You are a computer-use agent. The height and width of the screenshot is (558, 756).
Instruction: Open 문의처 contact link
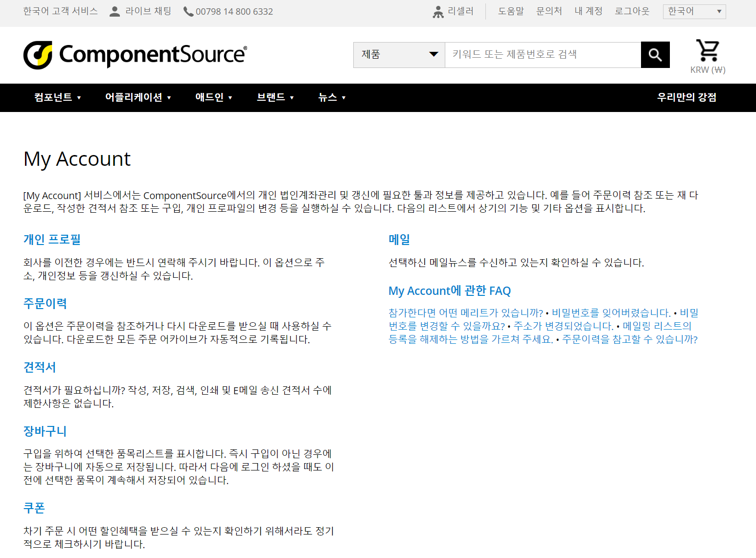[x=549, y=11]
